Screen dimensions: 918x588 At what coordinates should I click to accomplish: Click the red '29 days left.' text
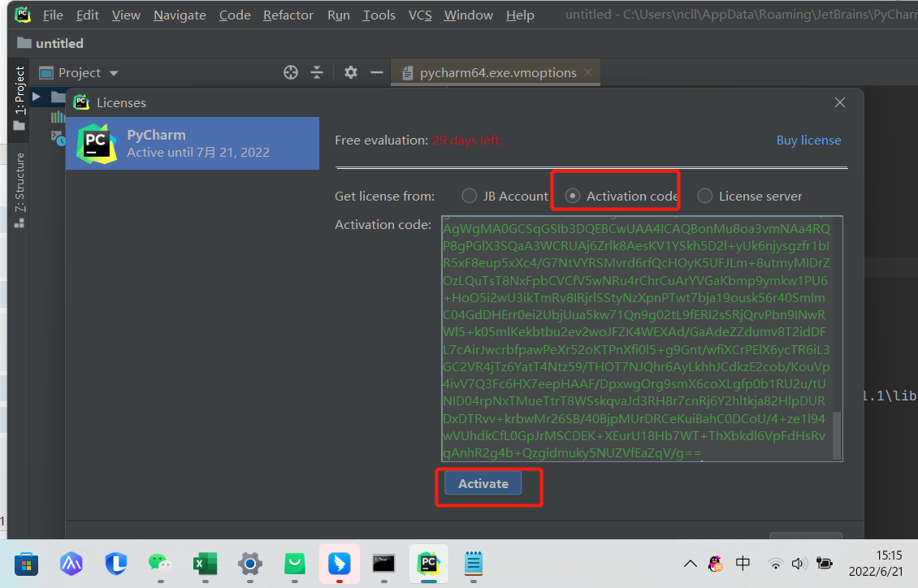466,141
